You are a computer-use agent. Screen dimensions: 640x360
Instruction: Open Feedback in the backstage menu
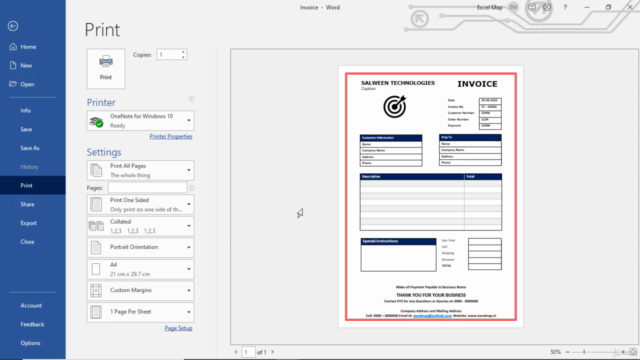33,324
